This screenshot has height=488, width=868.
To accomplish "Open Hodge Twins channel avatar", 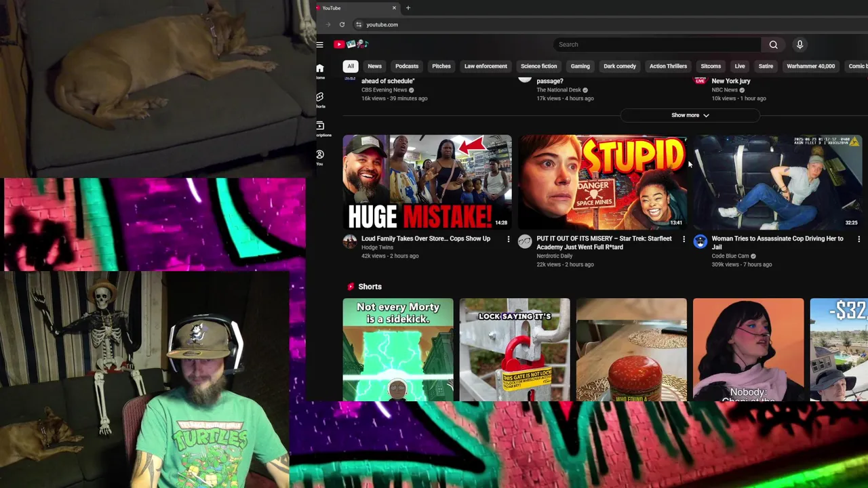I will (350, 241).
